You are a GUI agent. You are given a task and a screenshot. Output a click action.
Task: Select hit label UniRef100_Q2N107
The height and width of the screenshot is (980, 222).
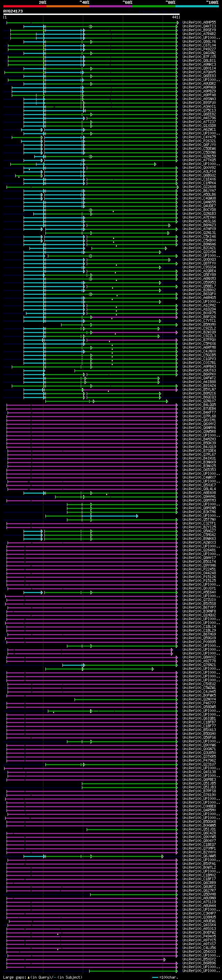[x=199, y=401]
